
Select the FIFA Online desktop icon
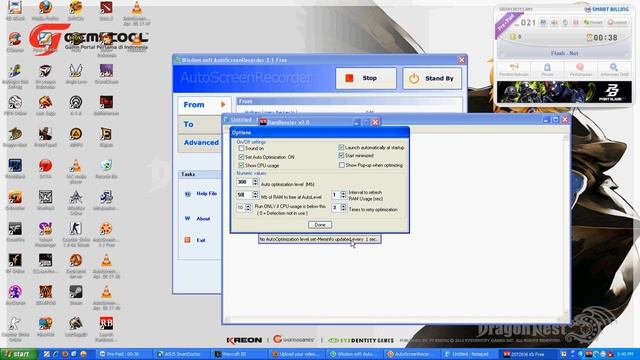click(x=15, y=102)
